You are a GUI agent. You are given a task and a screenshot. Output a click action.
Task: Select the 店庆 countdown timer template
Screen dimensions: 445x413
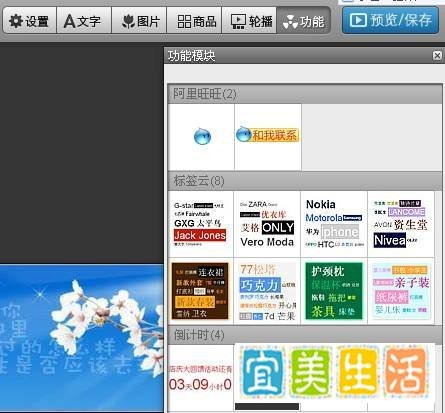[201, 378]
